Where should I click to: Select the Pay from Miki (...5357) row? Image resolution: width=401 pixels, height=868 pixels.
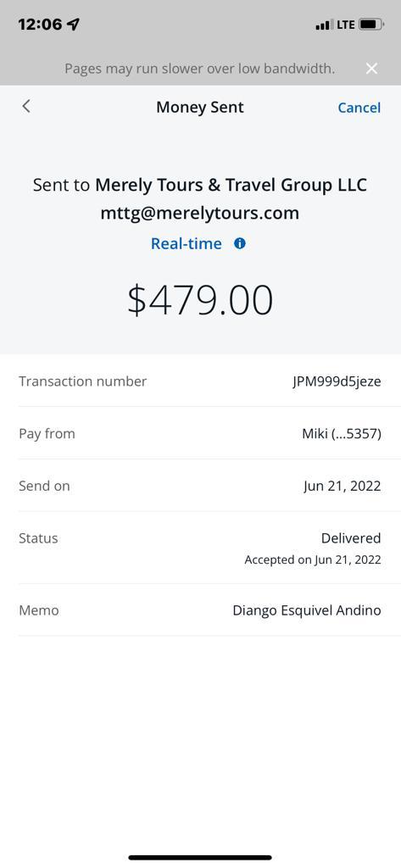200,433
